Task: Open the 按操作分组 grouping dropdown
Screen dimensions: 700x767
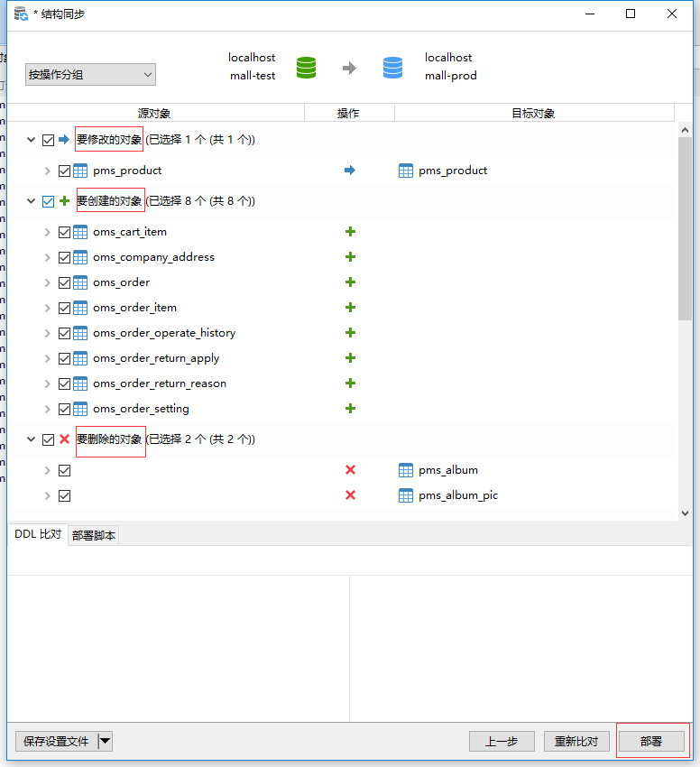Action: tap(90, 75)
